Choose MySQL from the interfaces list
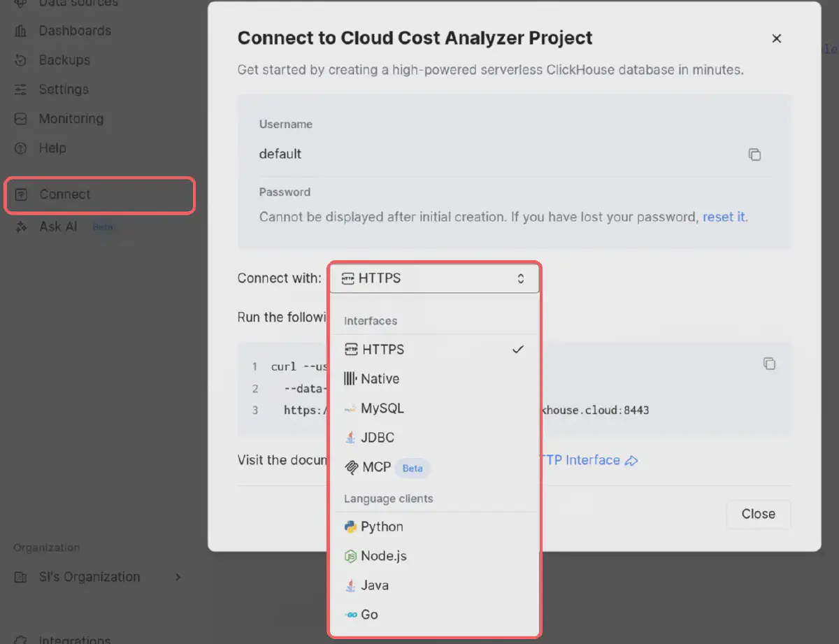The height and width of the screenshot is (644, 839). (x=434, y=408)
